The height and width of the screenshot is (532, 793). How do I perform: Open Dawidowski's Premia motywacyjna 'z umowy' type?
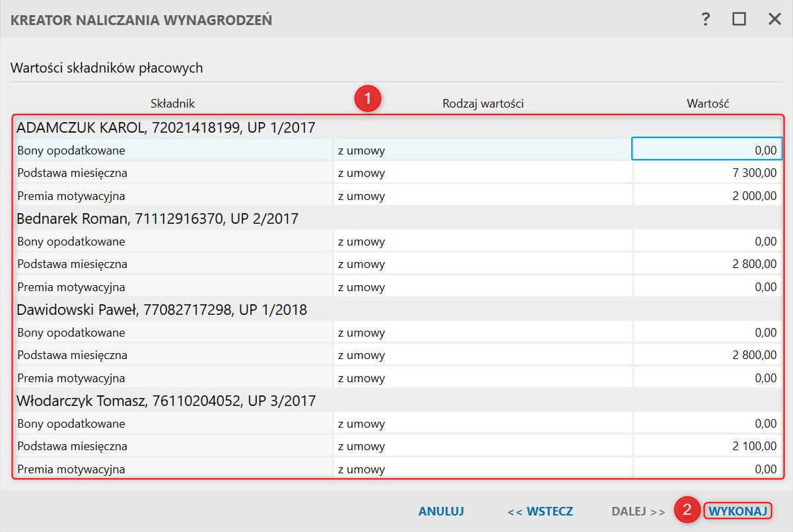pyautogui.click(x=483, y=378)
